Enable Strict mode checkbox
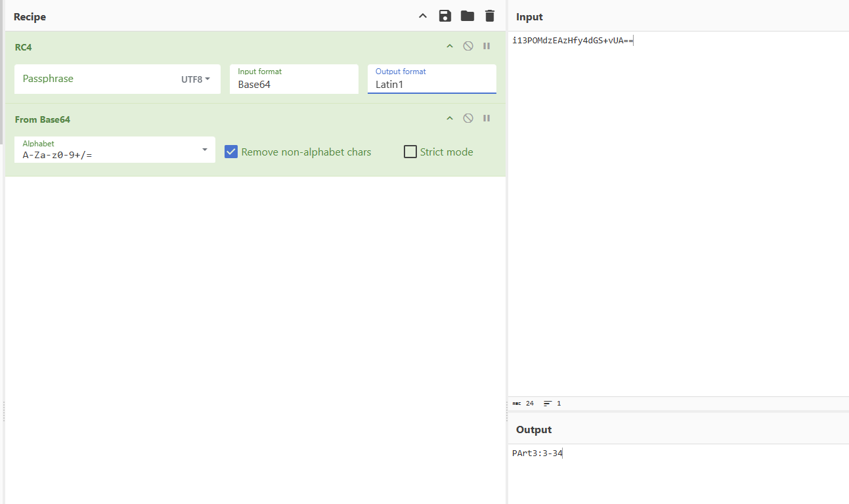 pos(410,152)
